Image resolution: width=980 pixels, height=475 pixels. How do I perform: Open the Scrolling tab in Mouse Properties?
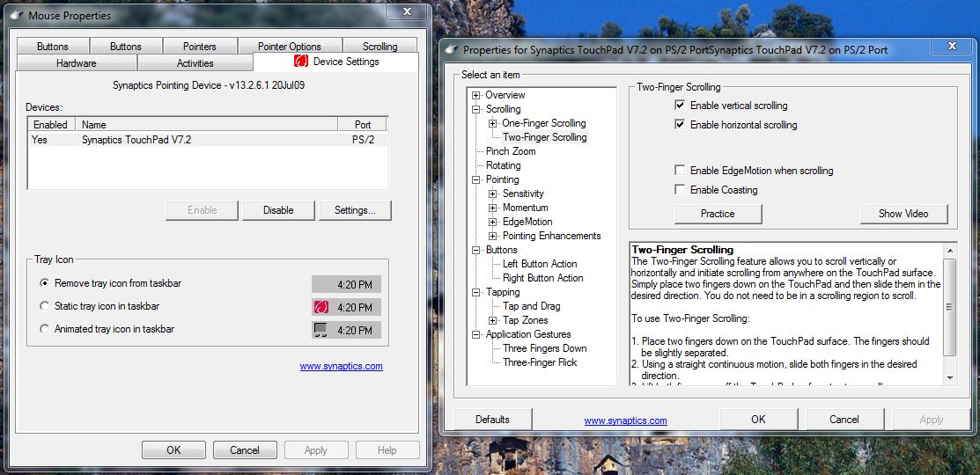point(379,47)
